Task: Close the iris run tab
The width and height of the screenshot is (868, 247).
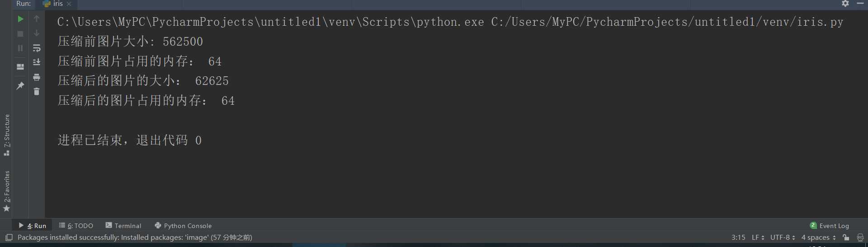Action: click(69, 4)
